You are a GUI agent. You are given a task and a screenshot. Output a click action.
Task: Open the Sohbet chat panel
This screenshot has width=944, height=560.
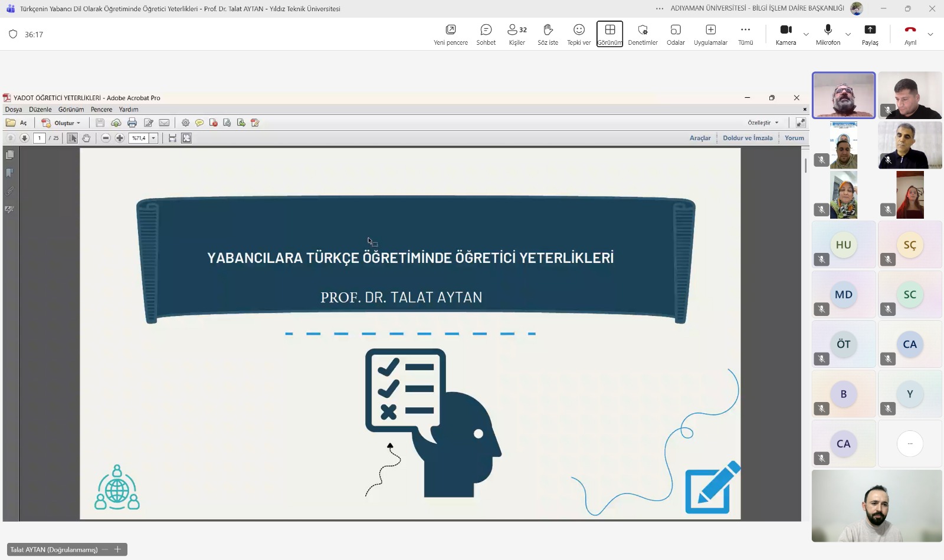click(x=486, y=34)
